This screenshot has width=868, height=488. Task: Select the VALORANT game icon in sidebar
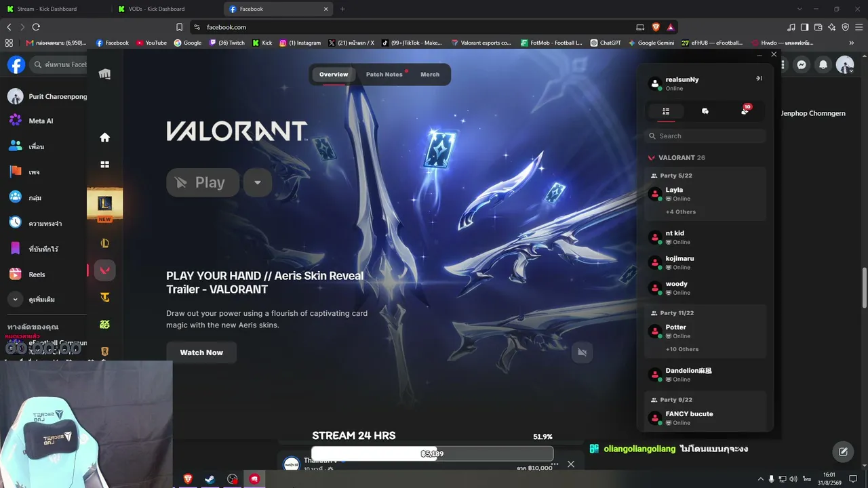pyautogui.click(x=104, y=270)
